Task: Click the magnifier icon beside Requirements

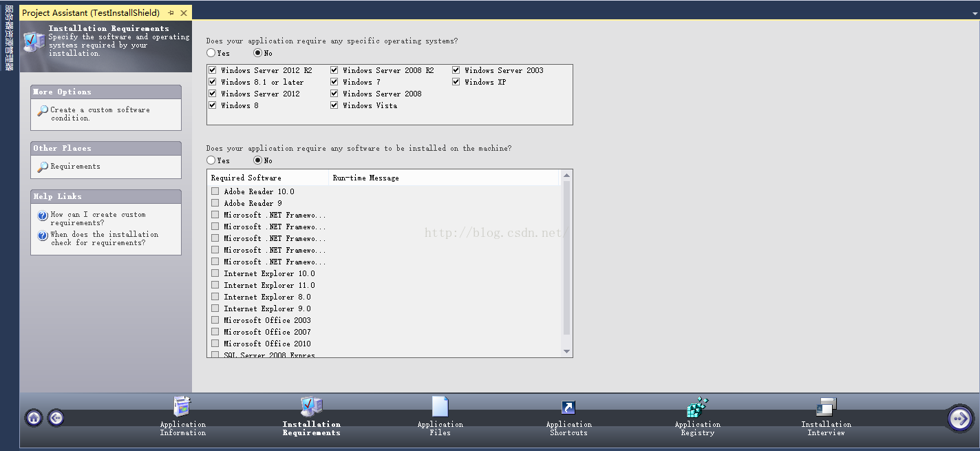Action: 43,167
